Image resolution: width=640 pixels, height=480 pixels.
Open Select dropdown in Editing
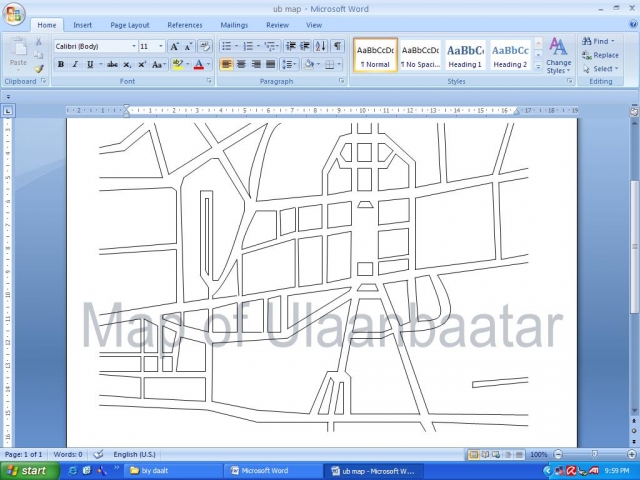click(x=601, y=69)
